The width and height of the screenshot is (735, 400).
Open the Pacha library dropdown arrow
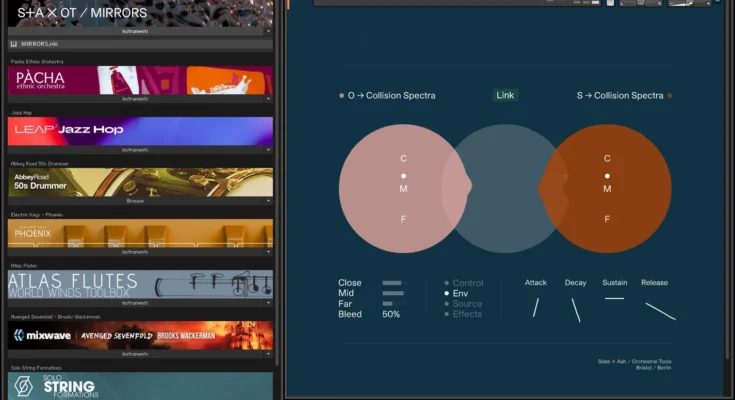coord(268,99)
